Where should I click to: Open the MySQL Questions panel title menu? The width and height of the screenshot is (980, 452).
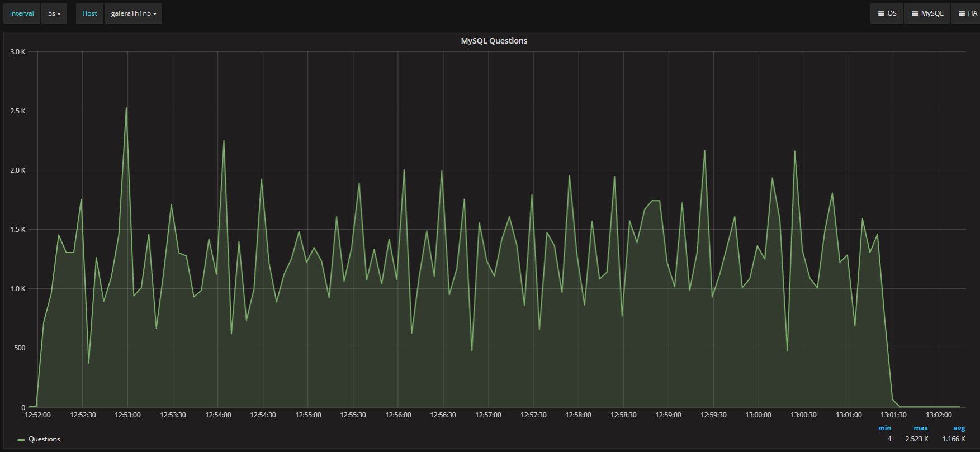click(494, 41)
